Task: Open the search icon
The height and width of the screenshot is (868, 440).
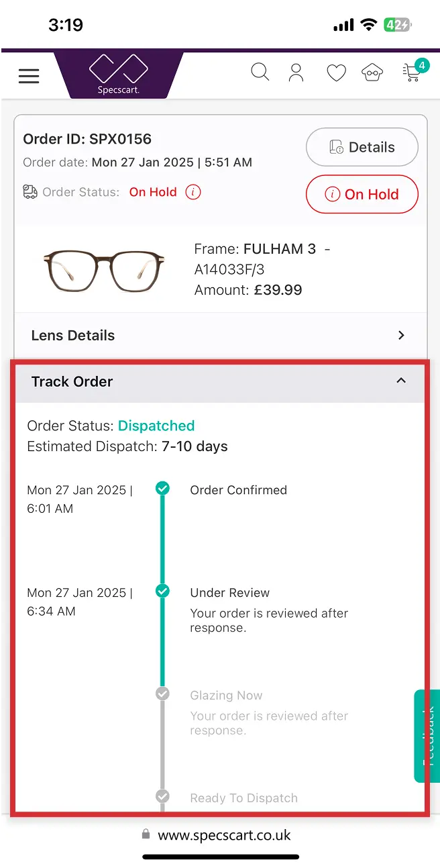Action: point(260,72)
